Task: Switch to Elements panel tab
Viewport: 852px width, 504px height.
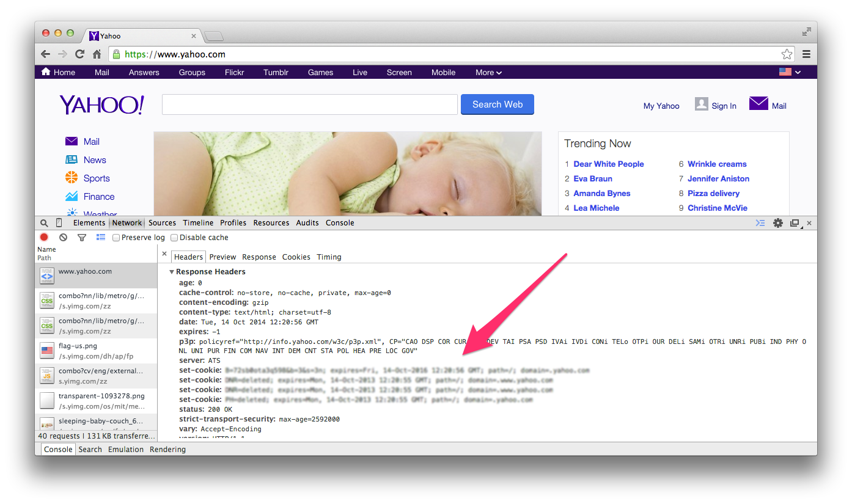Action: 89,223
